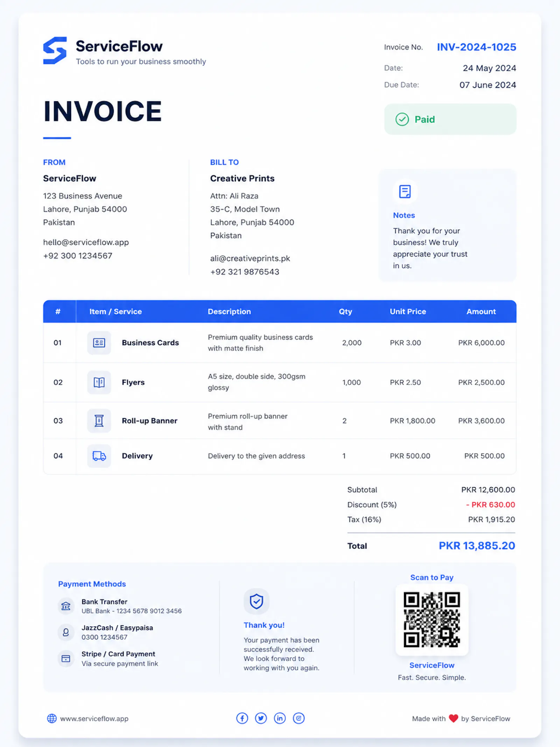Image resolution: width=560 pixels, height=747 pixels.
Task: Open the www.serviceflow.app link
Action: (x=94, y=719)
